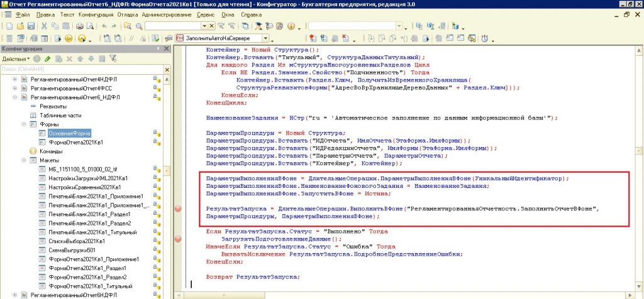The height and width of the screenshot is (299, 644).
Task: Collapse the РегламентированныйОтчет6_НДФЛ tree node
Action: tap(15, 97)
